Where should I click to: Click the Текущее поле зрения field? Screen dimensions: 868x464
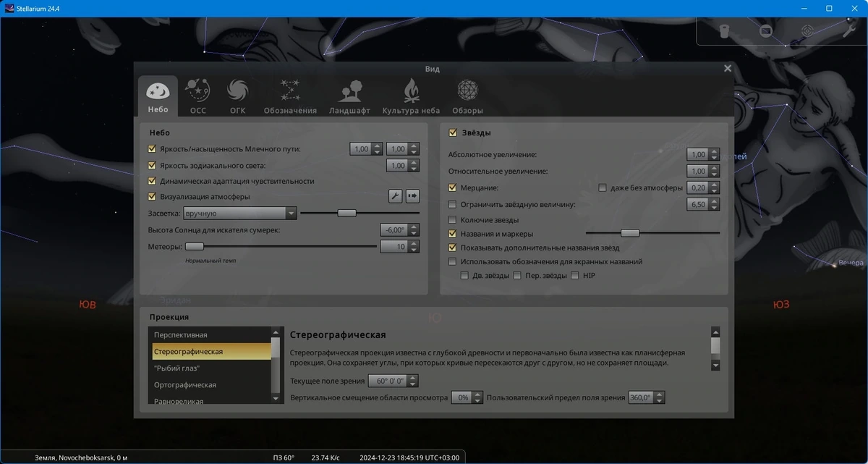393,381
